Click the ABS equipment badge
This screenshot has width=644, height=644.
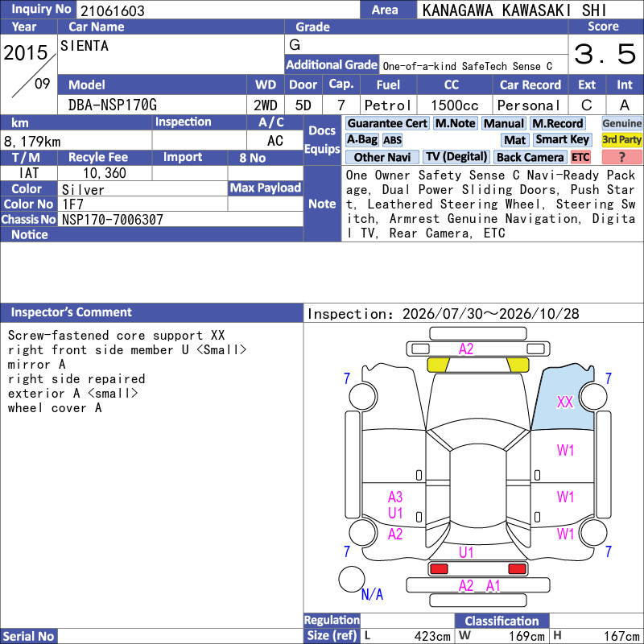(392, 140)
